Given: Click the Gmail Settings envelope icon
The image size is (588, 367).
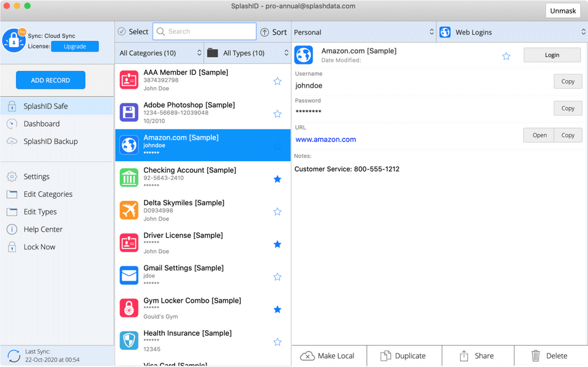Looking at the screenshot, I should [129, 276].
